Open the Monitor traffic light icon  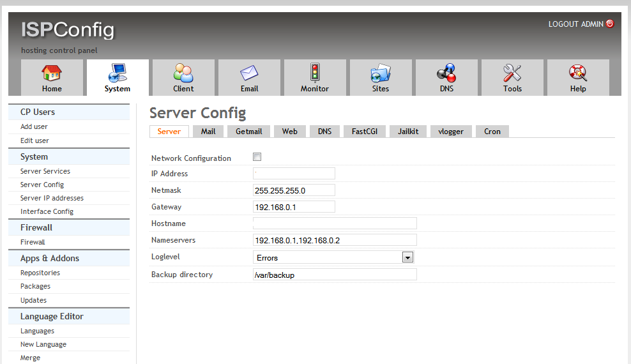pyautogui.click(x=315, y=73)
